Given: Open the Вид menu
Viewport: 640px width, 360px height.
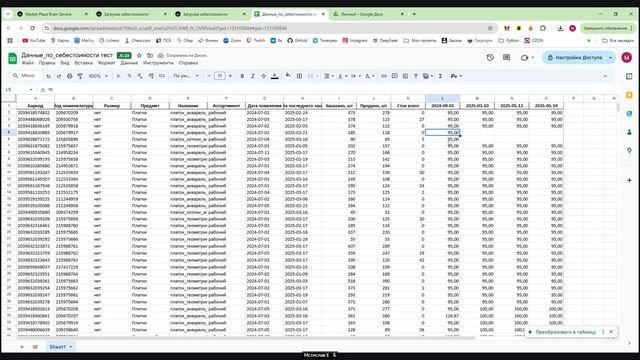Looking at the screenshot, I should pos(64,63).
